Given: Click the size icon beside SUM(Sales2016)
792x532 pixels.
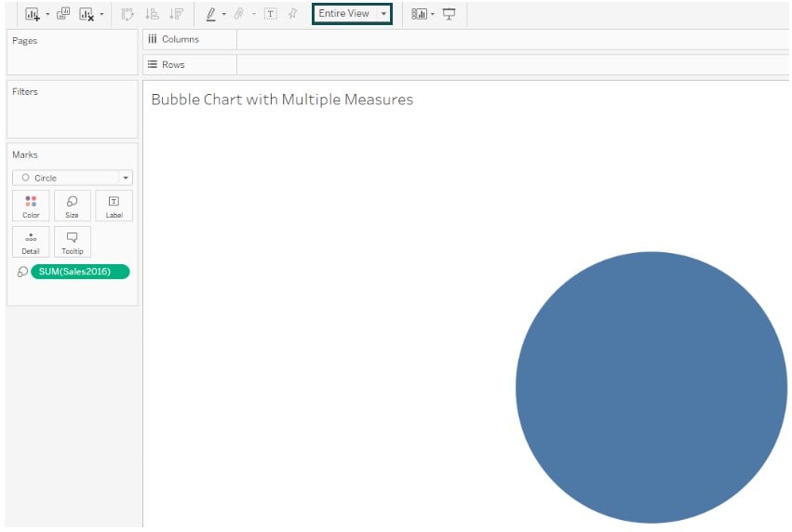Looking at the screenshot, I should coord(22,272).
